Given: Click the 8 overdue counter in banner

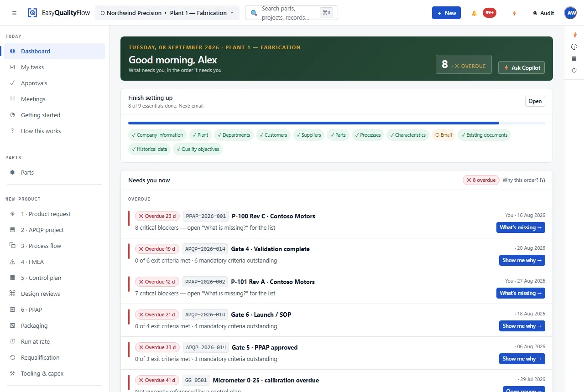Looking at the screenshot, I should click(x=464, y=64).
